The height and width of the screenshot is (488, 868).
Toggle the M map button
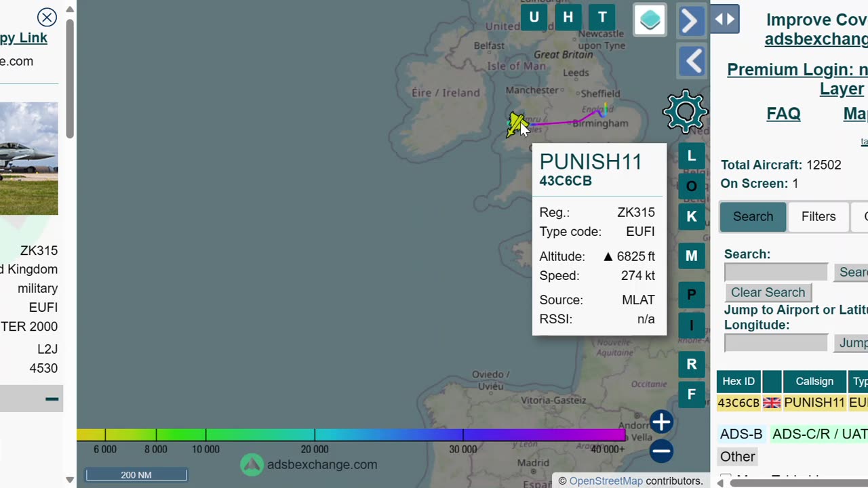point(692,256)
